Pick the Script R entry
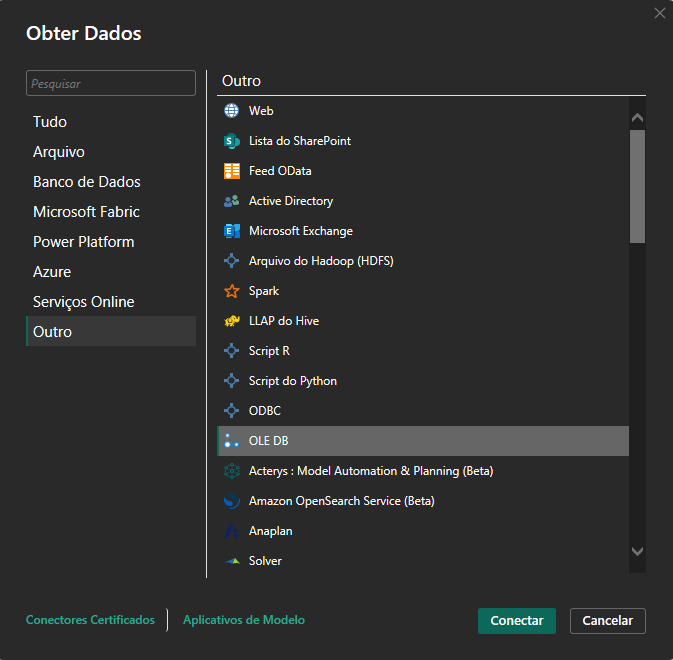 coord(270,351)
